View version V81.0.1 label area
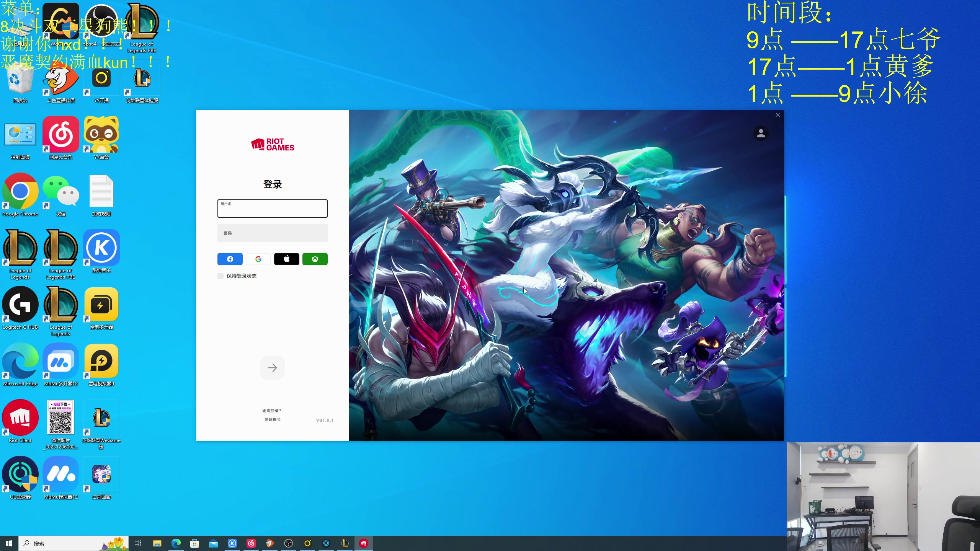The height and width of the screenshot is (551, 980). click(324, 419)
